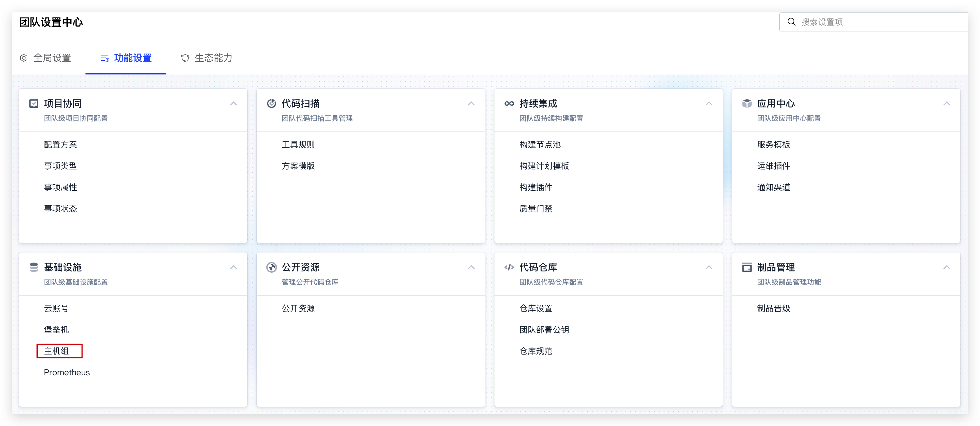Click the 项目协同 checkbox icon
Image resolution: width=980 pixels, height=426 pixels.
34,104
